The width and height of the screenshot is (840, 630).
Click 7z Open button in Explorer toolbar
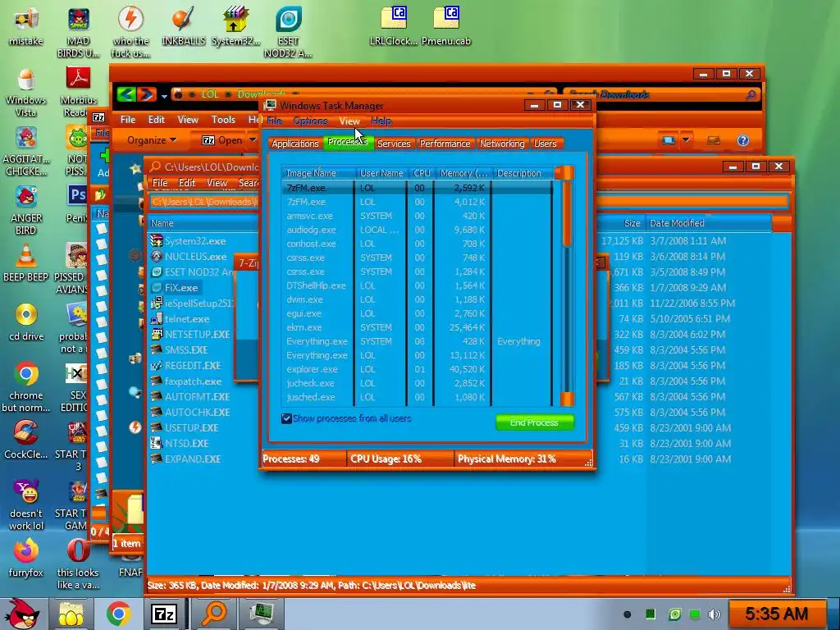click(223, 140)
